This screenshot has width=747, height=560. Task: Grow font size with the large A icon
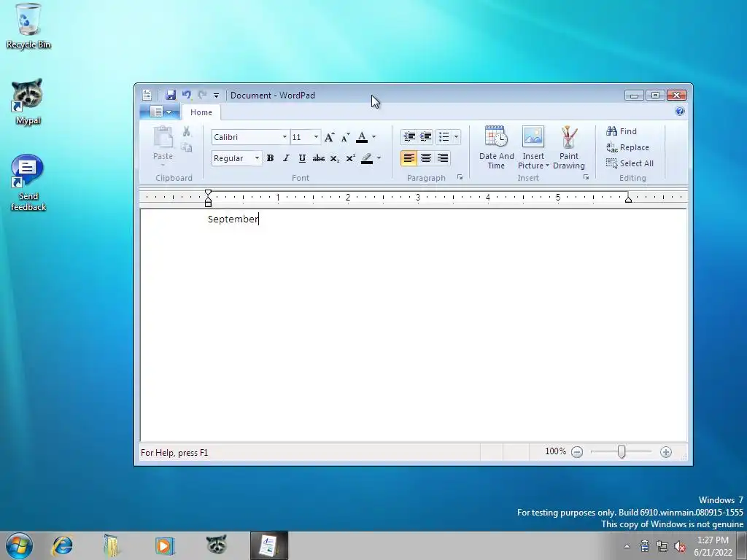pyautogui.click(x=329, y=138)
